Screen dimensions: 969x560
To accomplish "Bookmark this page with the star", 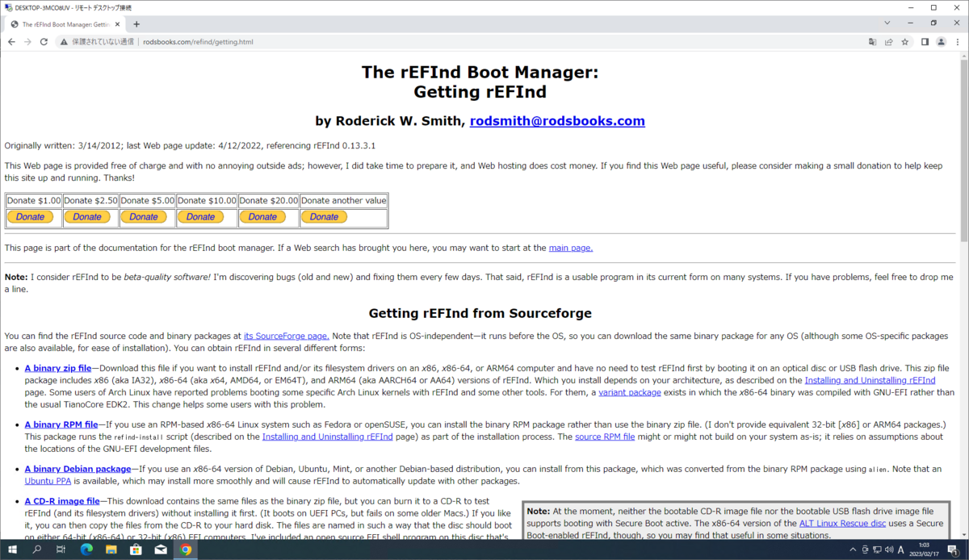I will 904,41.
